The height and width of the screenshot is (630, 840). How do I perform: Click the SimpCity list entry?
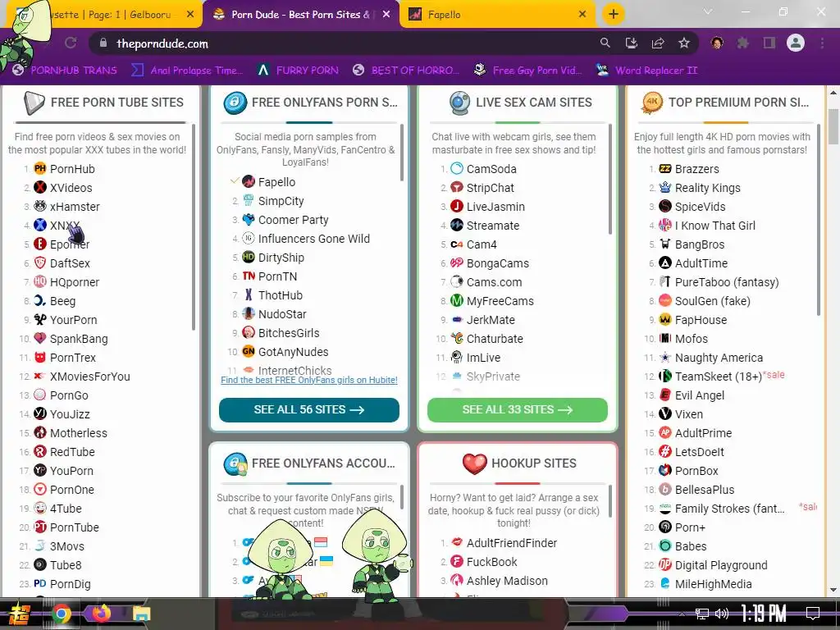[x=281, y=201]
